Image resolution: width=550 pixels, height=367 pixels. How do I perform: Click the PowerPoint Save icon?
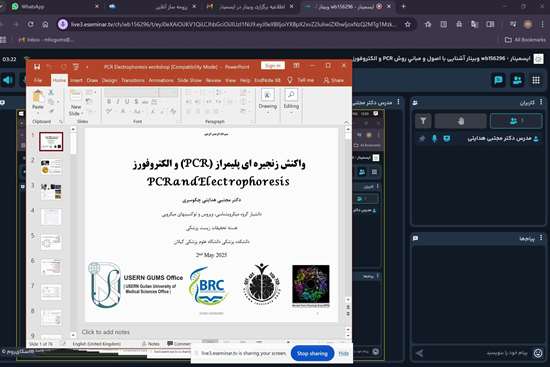37,67
